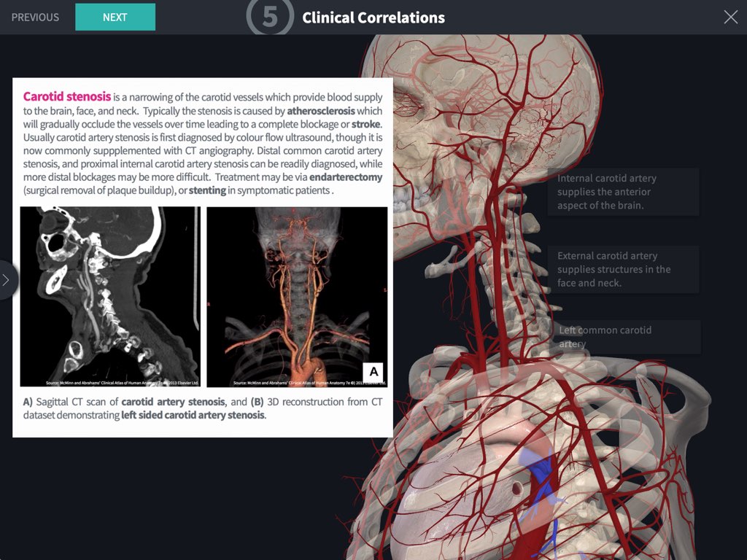Viewport: 747px width, 560px height.
Task: Advance with the NEXT button
Action: [115, 17]
